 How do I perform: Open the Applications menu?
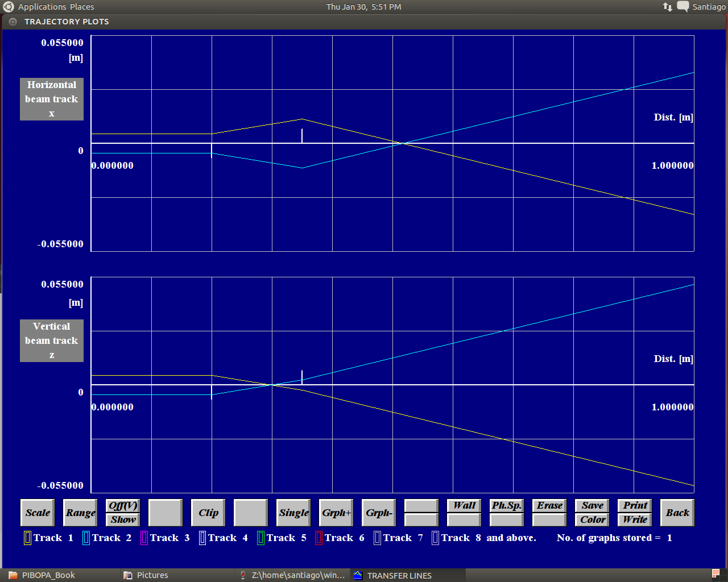point(42,7)
